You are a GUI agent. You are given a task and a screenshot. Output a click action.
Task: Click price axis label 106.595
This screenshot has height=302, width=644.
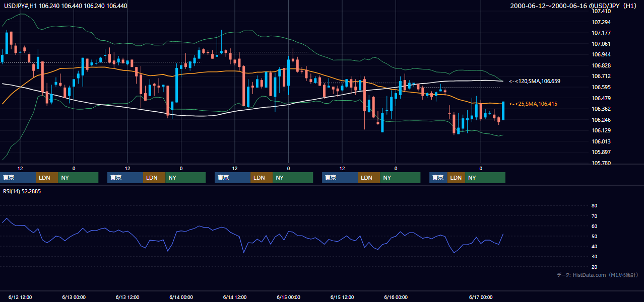601,87
